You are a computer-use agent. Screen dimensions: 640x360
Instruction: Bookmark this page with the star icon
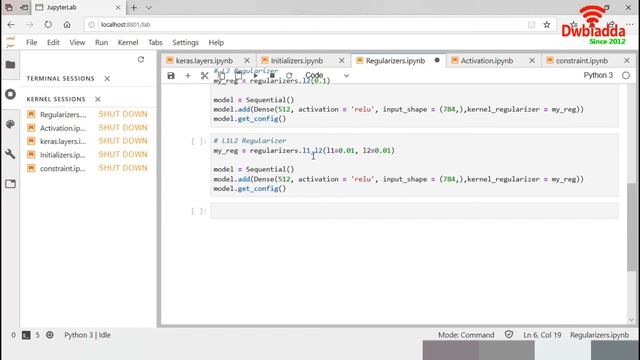(547, 24)
